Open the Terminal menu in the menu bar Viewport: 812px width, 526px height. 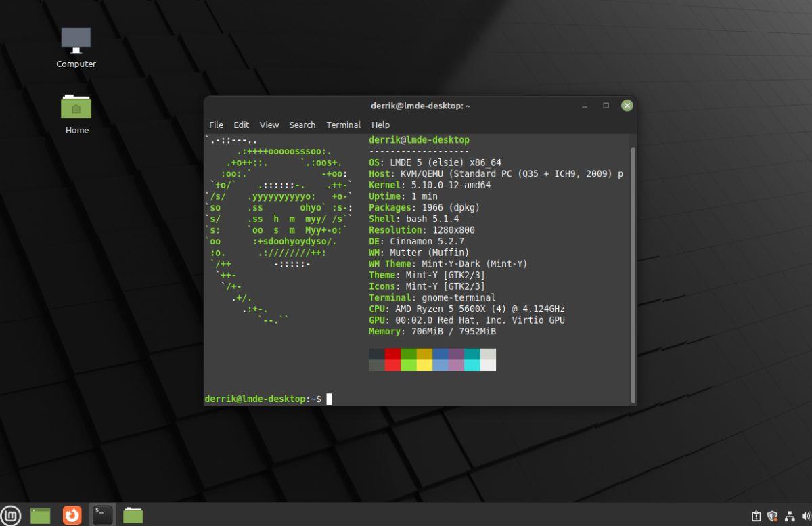[343, 125]
